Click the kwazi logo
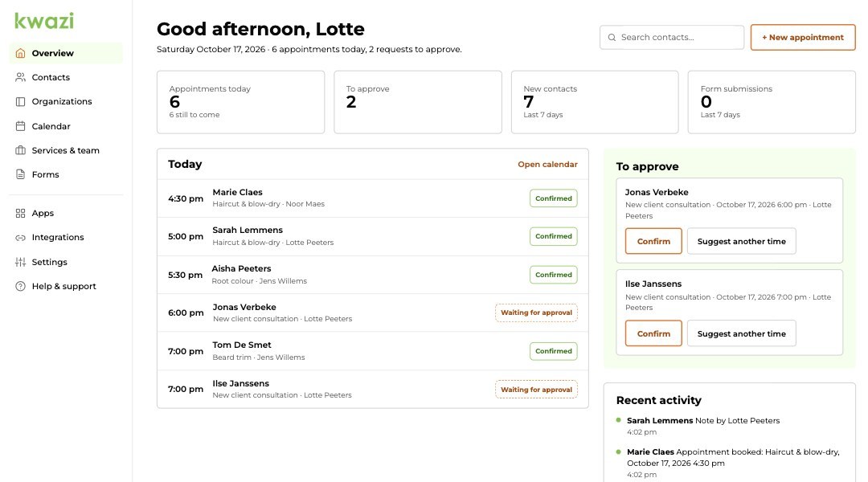868x482 pixels. [44, 21]
